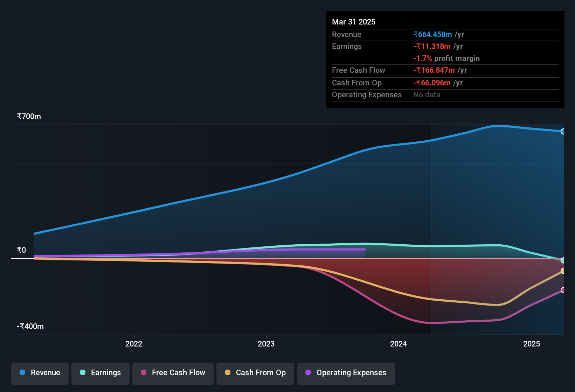The width and height of the screenshot is (575, 392).
Task: Click the ₹700m y-axis label
Action: pyautogui.click(x=29, y=117)
